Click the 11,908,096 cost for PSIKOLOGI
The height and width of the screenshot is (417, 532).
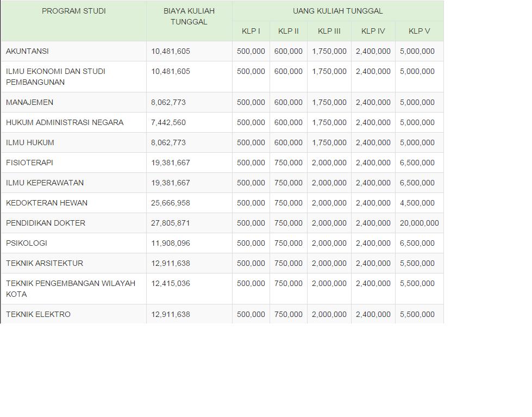[x=171, y=243]
